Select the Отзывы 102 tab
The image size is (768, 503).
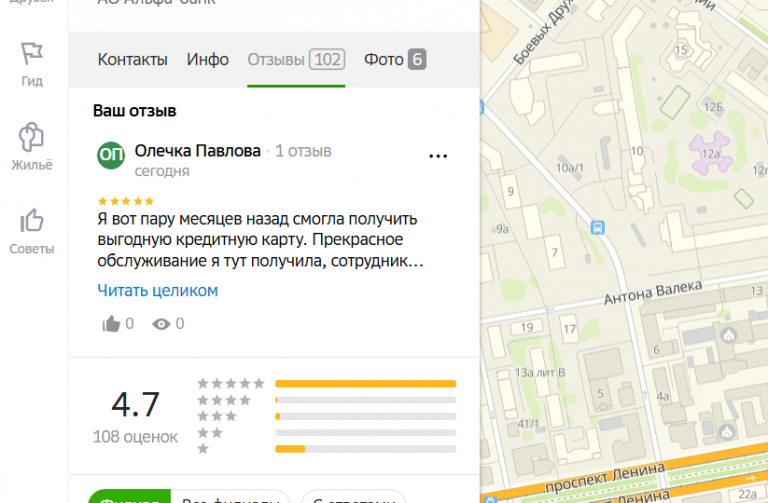click(x=296, y=60)
